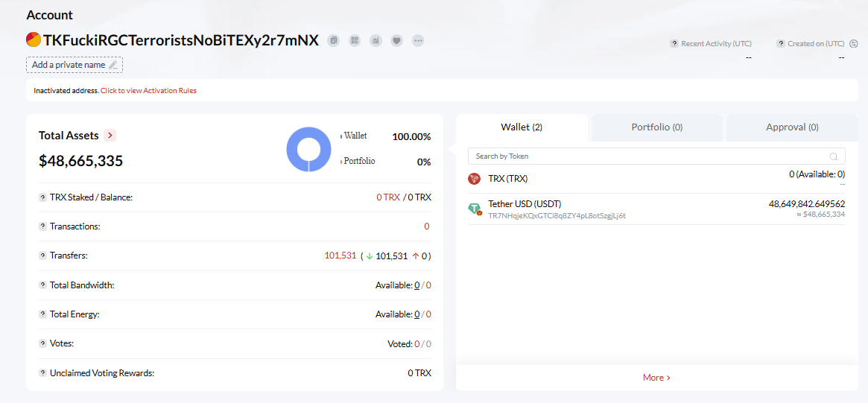Open Click to view Activation Rules link
Viewport: 868px width, 403px height.
[148, 90]
